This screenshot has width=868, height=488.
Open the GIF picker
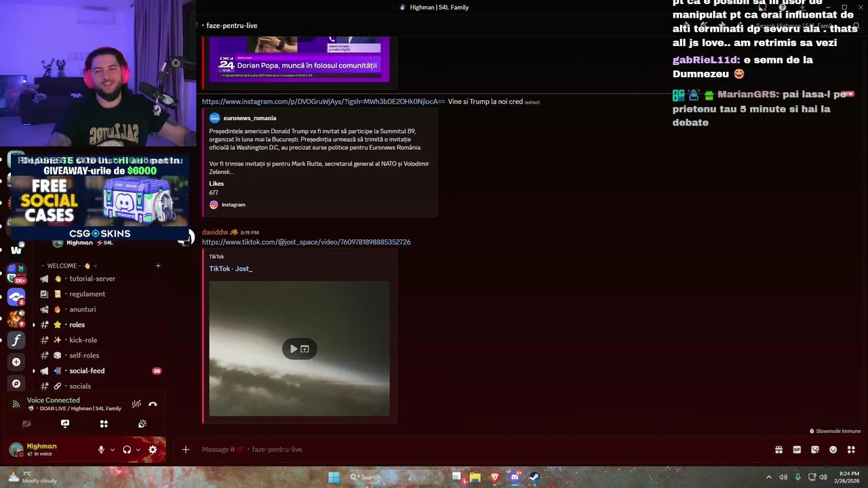pyautogui.click(x=797, y=449)
